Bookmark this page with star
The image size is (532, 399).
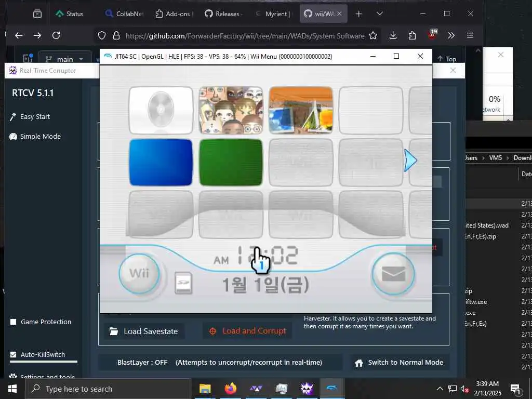[373, 35]
